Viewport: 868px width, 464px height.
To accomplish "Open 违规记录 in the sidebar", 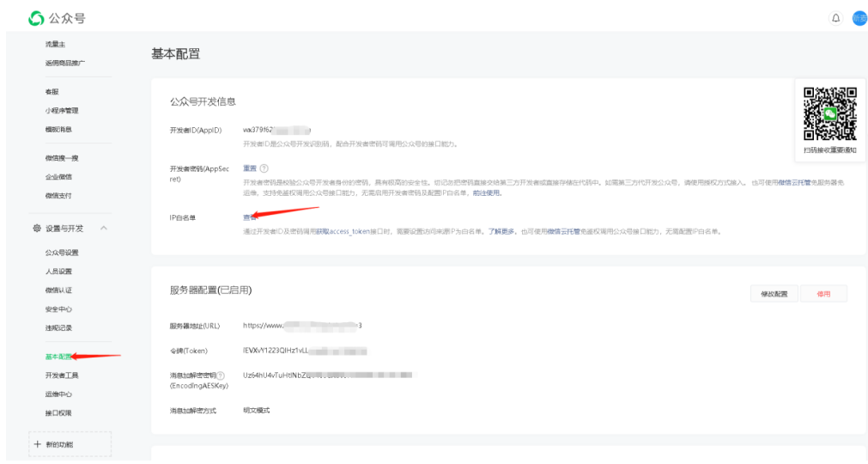I will click(58, 327).
